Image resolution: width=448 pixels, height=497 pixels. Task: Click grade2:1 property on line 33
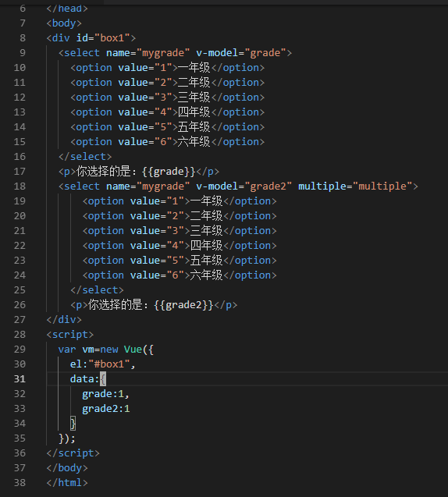(x=106, y=409)
